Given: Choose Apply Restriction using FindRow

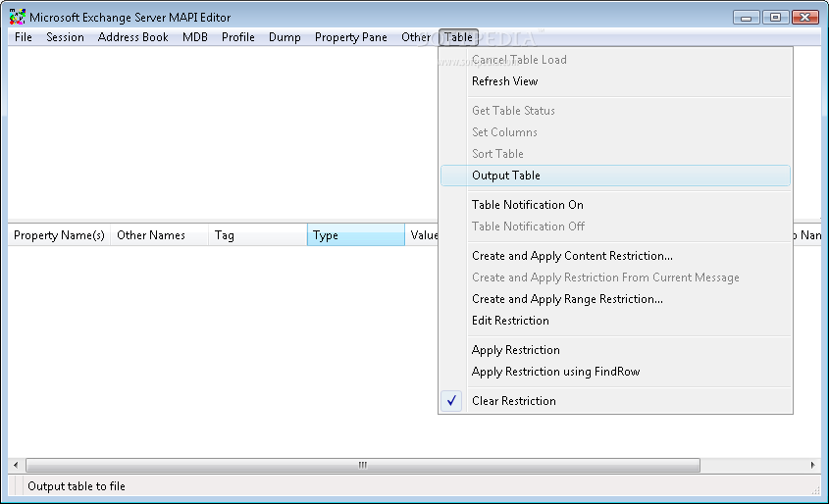Looking at the screenshot, I should tap(615, 372).
